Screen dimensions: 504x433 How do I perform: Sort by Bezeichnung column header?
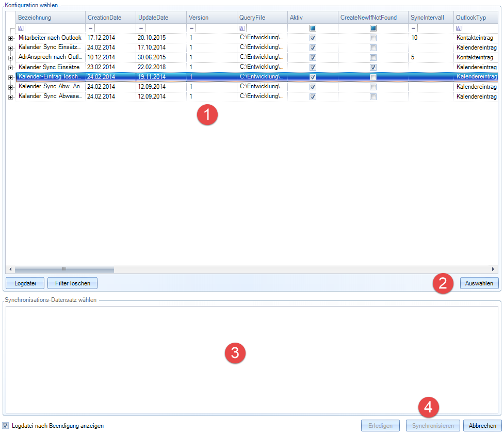35,18
